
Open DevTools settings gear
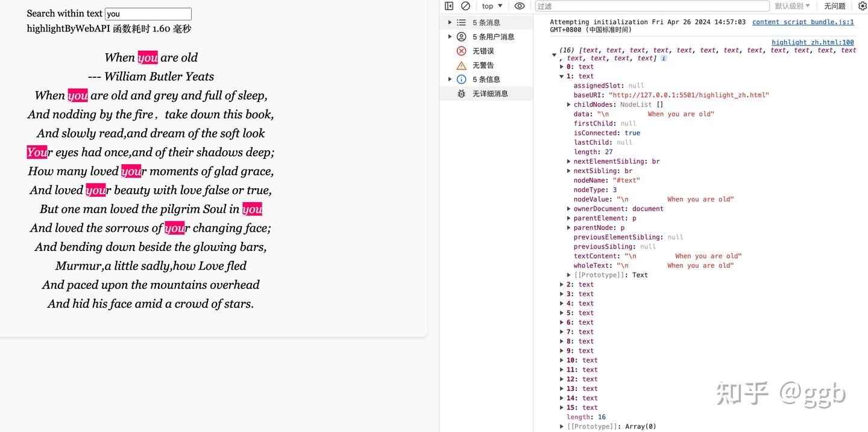tap(863, 5)
